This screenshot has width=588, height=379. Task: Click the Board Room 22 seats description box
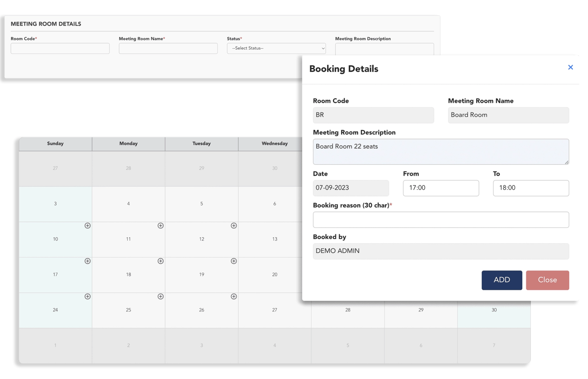441,152
